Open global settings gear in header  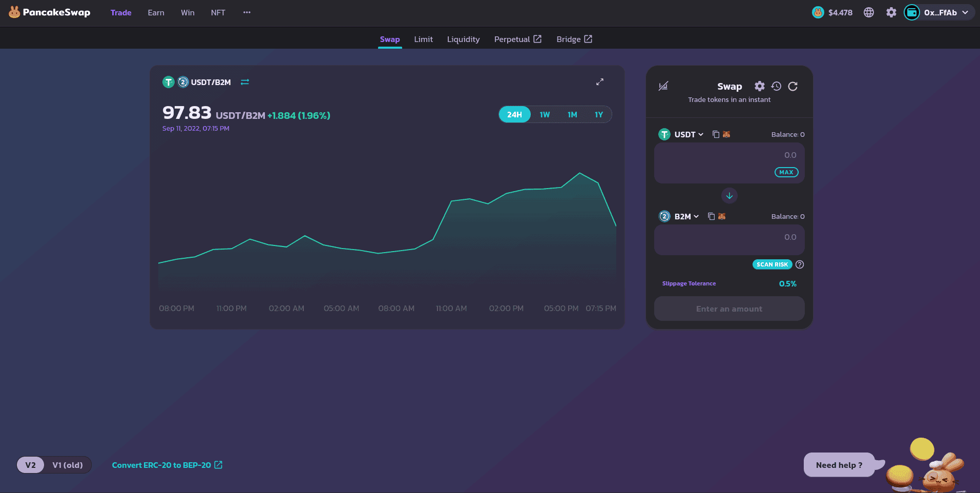click(891, 12)
